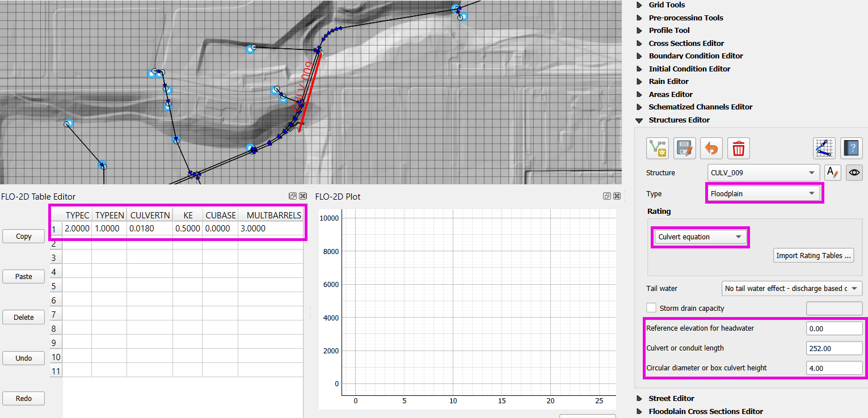Viewport: 868px width, 418px height.
Task: Revert structure changes using orange arrow
Action: 711,149
